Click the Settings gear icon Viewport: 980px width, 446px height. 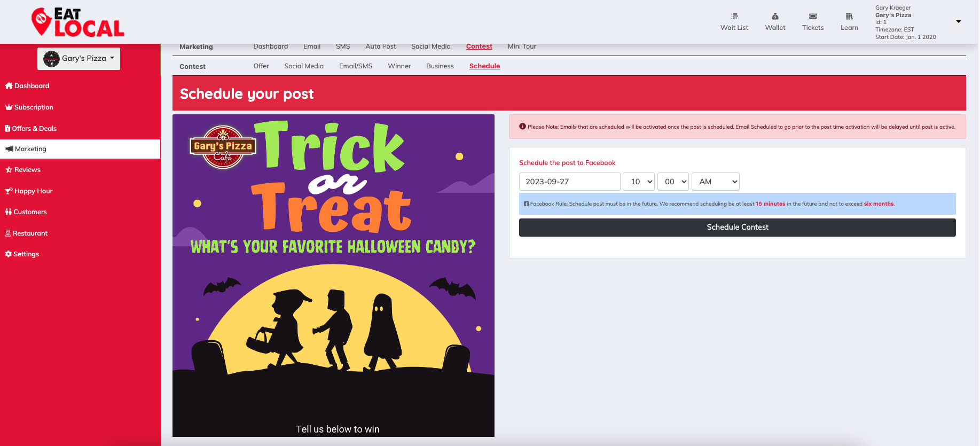[x=8, y=254]
